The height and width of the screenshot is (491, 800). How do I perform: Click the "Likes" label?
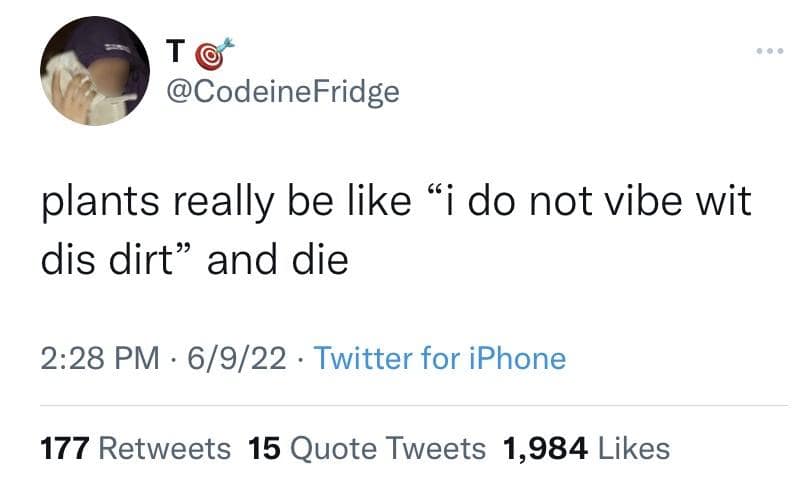(x=636, y=449)
